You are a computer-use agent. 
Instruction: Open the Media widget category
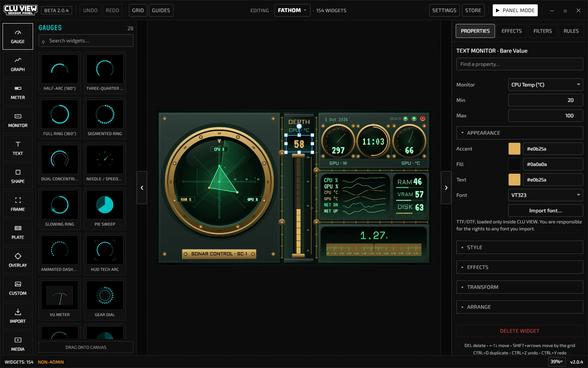tap(18, 343)
